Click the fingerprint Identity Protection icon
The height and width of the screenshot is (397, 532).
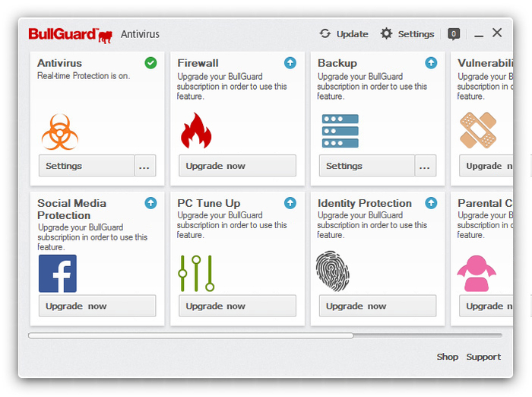coord(334,272)
